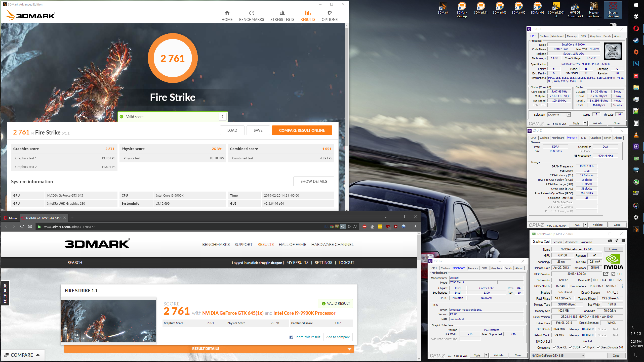Open Opera downloads icon
This screenshot has width=644, height=362.
[x=415, y=227]
